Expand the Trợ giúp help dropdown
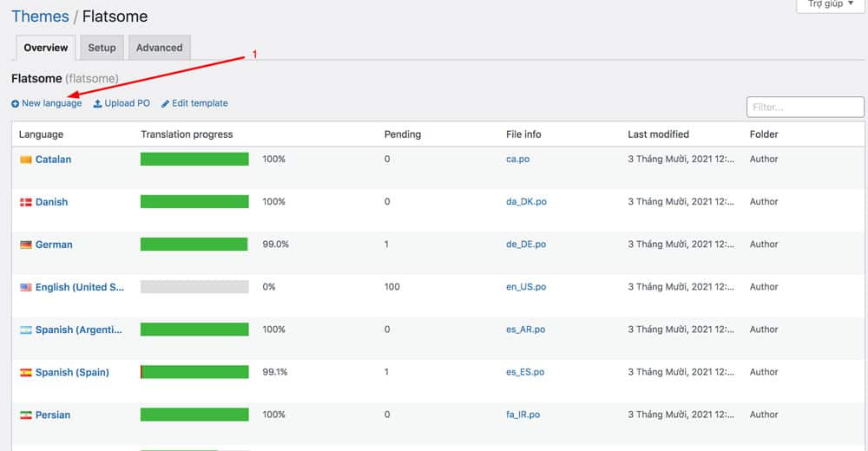Screen dimensions: 868x451 pos(830,4)
